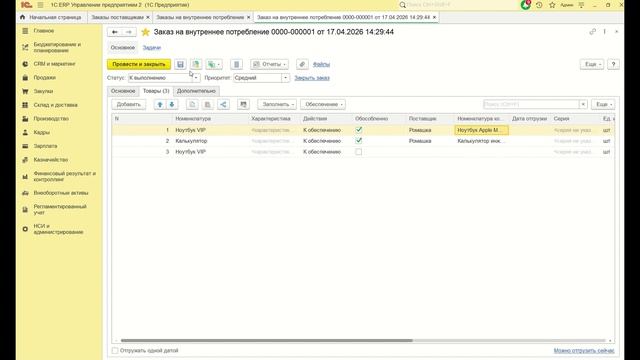This screenshot has width=640, height=360.
Task: Switch to the Дополнительно tab
Action: coord(196,91)
